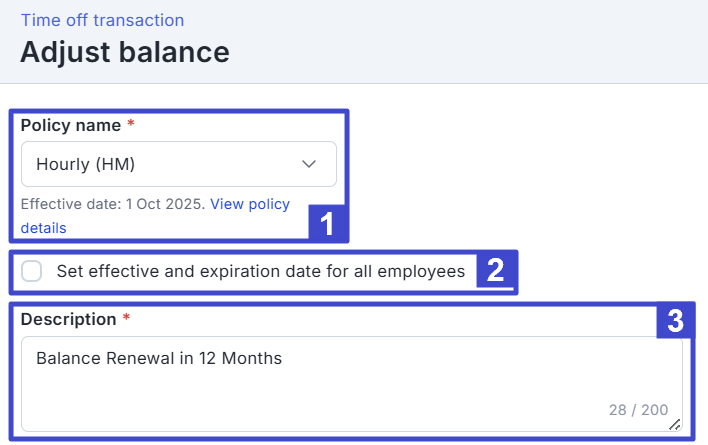
Task: Click the 'Hourly (HM)' selected value text
Action: (x=85, y=164)
